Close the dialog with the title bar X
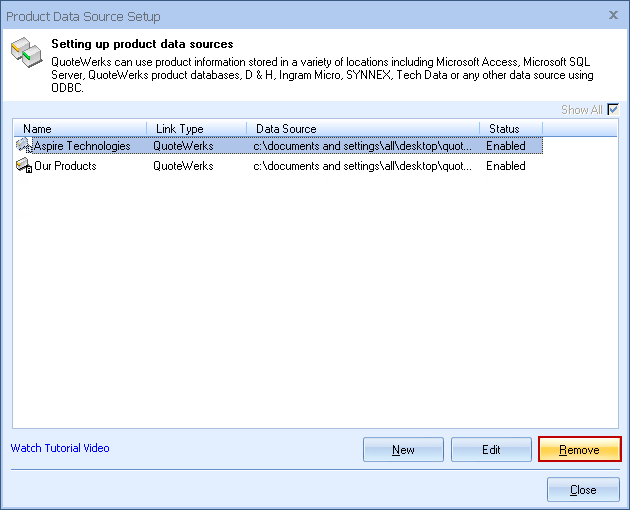Screen dimensions: 630x510 pos(612,16)
